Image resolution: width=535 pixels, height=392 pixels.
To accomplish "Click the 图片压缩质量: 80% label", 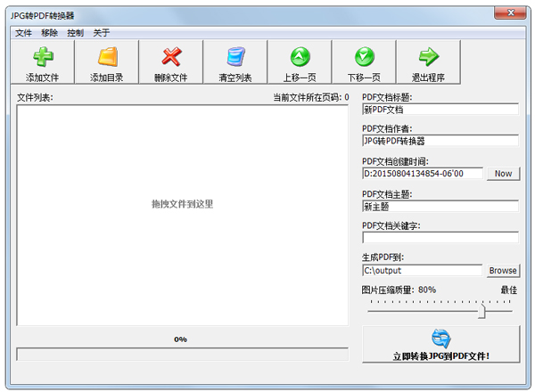I will (399, 290).
